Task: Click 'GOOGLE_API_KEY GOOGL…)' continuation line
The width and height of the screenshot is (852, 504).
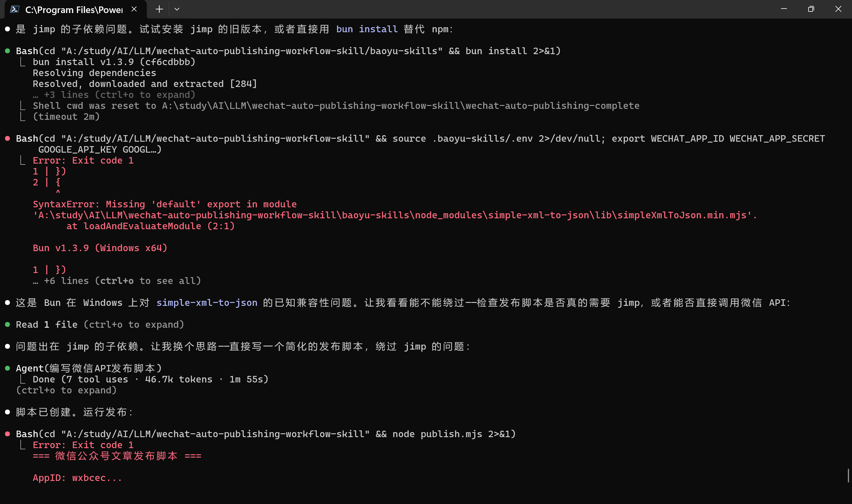Action: [100, 149]
